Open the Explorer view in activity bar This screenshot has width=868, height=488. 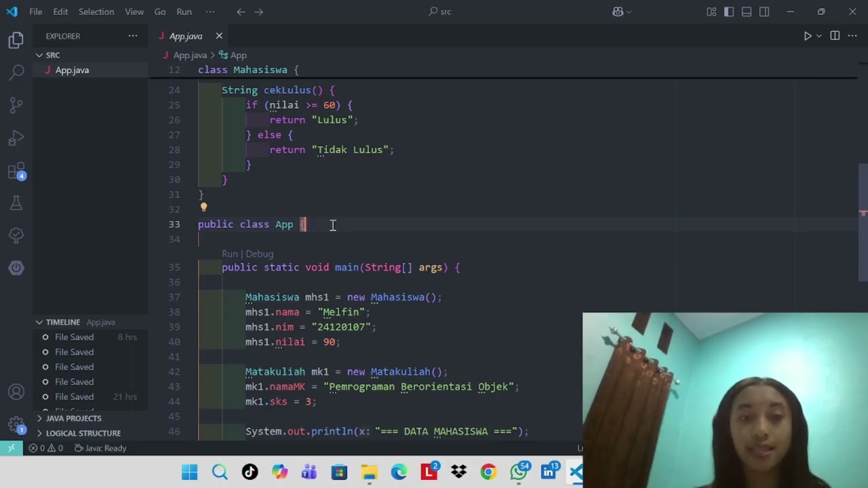click(16, 41)
